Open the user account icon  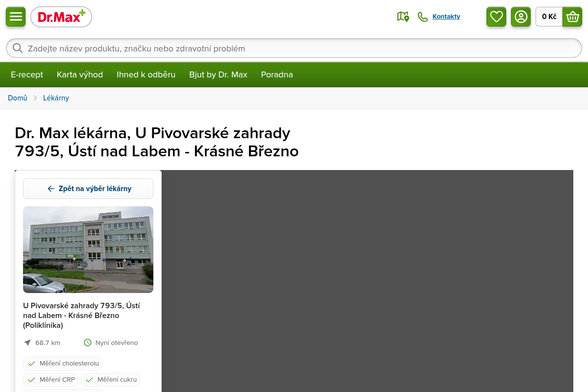pos(521,17)
